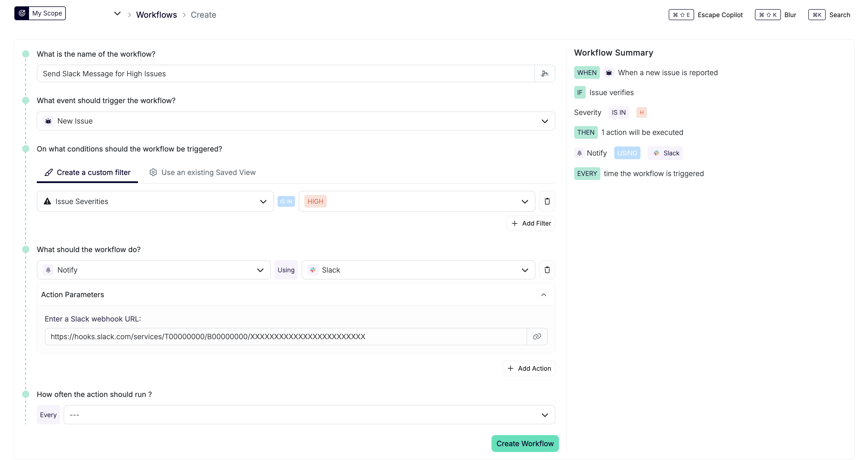Viewport: 868px width, 460px height.
Task: Click the Create Workflow button
Action: [525, 443]
